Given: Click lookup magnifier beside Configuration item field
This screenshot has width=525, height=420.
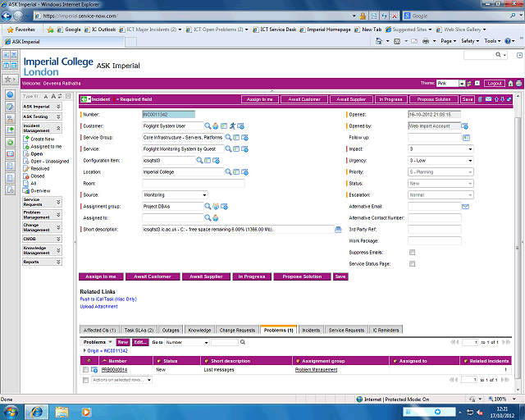Looking at the screenshot, I should pyautogui.click(x=199, y=161).
